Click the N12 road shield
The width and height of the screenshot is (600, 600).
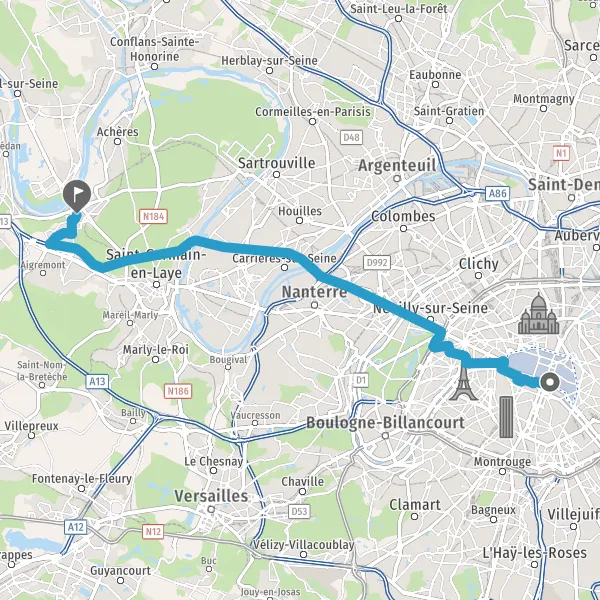click(153, 532)
